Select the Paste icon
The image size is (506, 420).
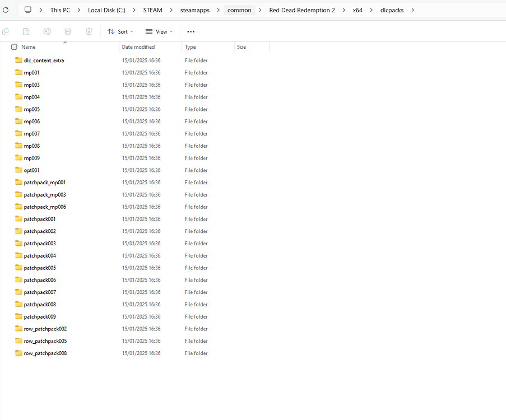tap(26, 31)
